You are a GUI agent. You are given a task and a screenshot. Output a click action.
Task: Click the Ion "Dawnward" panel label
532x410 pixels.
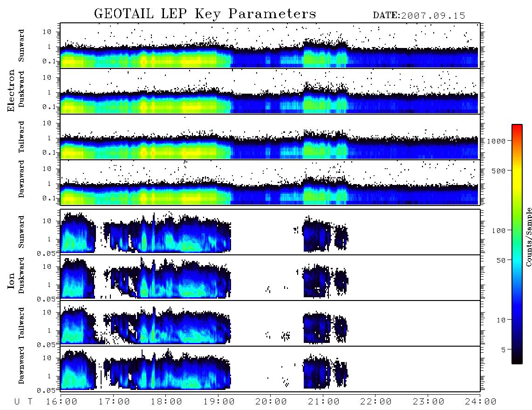[x=21, y=365]
